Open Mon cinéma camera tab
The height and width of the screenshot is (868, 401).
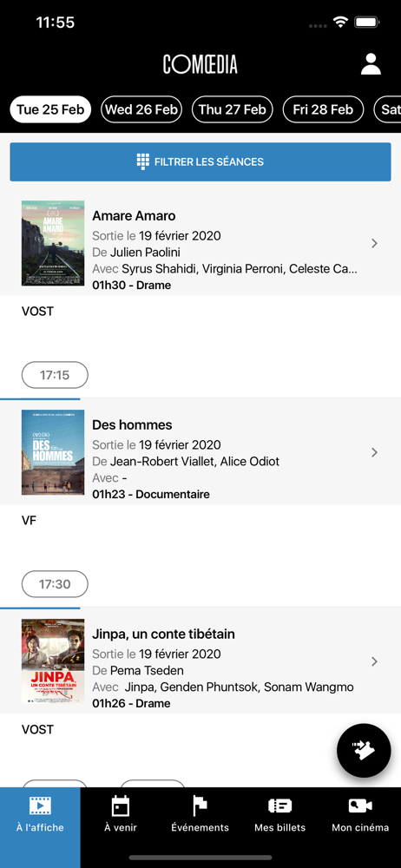[x=360, y=814]
